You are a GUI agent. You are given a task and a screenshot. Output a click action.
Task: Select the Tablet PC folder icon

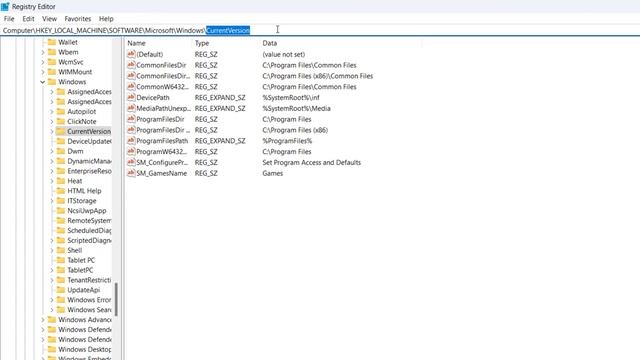tap(61, 260)
